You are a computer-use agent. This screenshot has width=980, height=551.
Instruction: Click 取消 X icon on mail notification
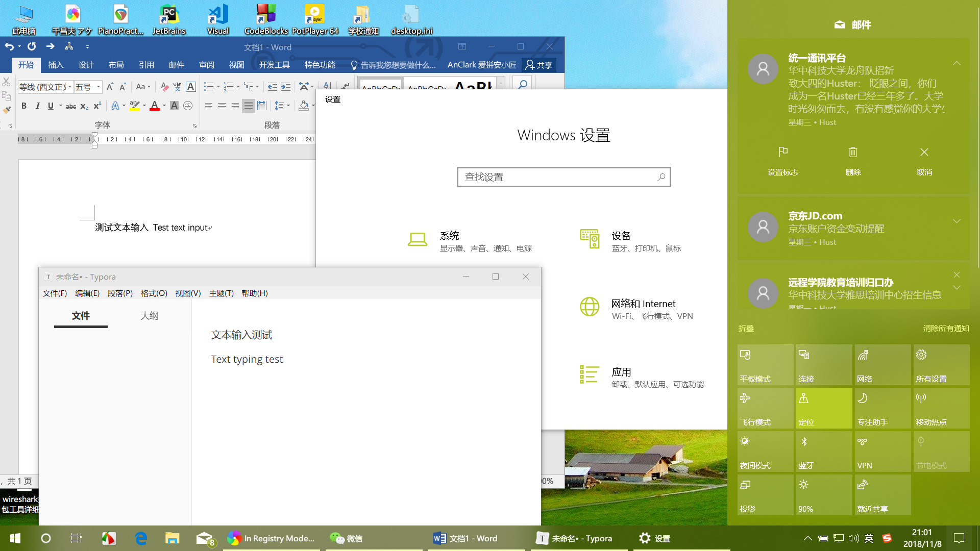[924, 152]
